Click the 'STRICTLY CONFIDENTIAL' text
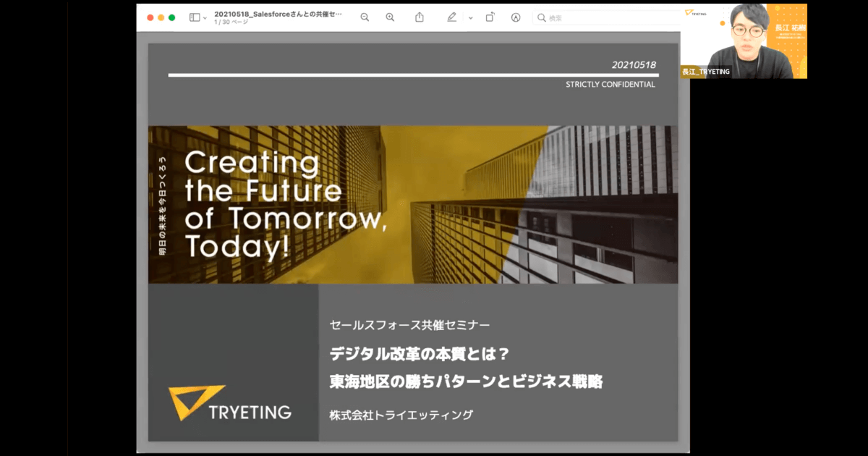The image size is (868, 456). 610,84
